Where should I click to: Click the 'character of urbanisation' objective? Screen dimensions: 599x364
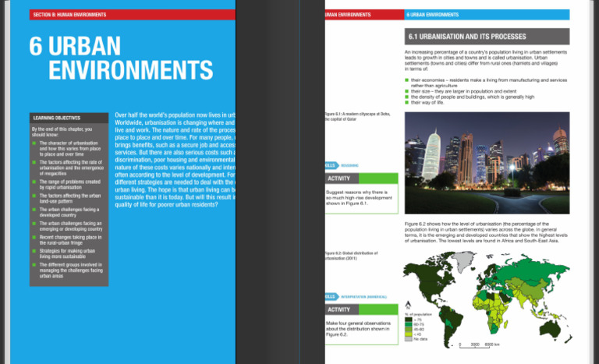[x=70, y=149]
